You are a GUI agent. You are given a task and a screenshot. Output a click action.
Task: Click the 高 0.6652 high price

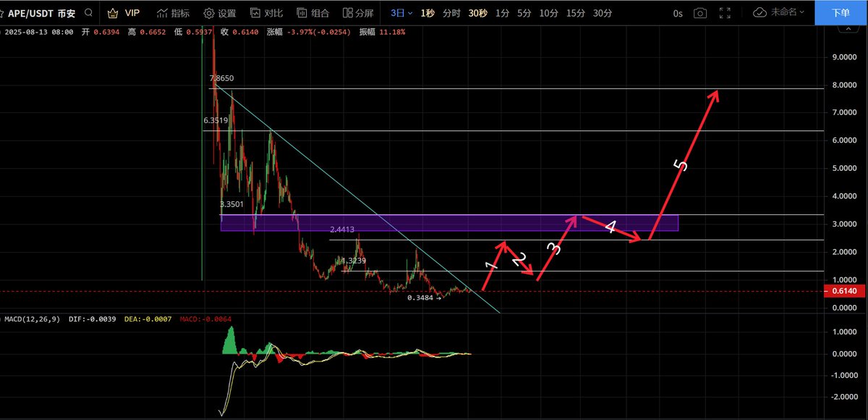click(148, 32)
